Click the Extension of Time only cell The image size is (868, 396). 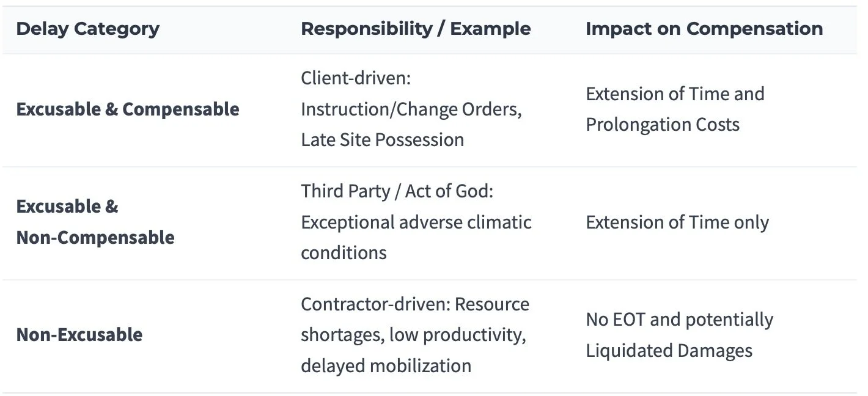(677, 222)
